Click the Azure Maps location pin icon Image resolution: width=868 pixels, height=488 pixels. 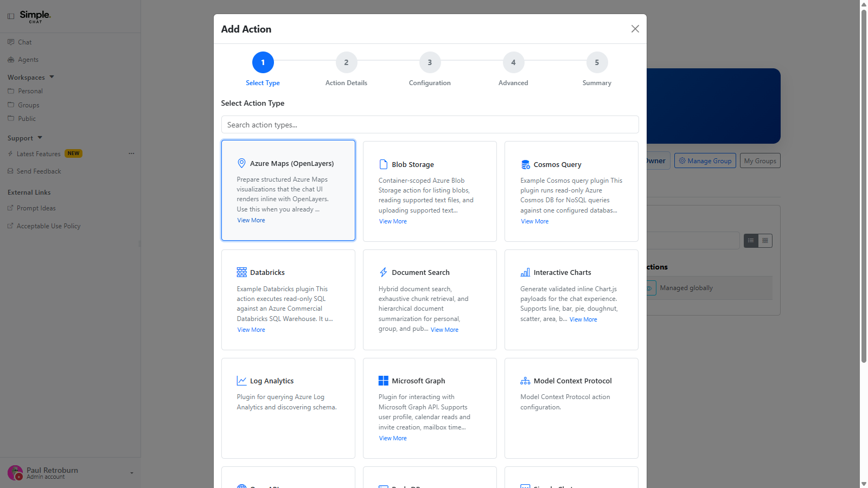point(242,163)
